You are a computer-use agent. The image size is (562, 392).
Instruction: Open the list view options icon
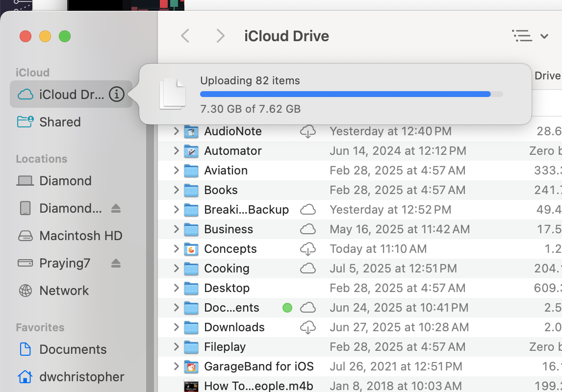[x=522, y=36]
